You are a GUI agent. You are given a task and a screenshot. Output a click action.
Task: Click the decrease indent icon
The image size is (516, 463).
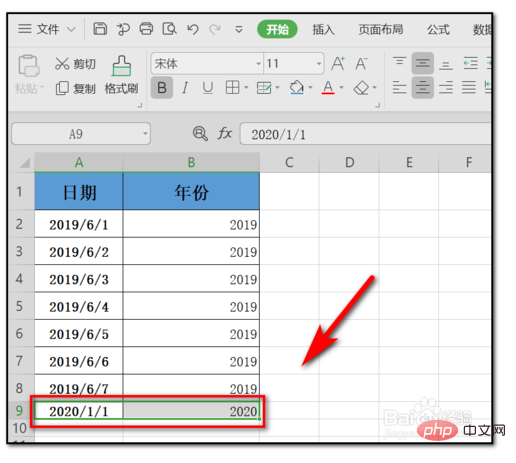[x=470, y=63]
